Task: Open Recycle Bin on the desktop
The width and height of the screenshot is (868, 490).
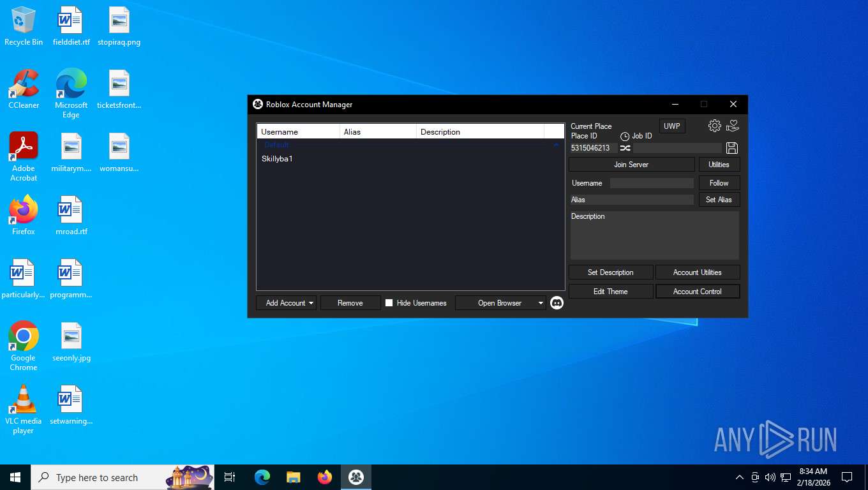Action: [x=24, y=27]
